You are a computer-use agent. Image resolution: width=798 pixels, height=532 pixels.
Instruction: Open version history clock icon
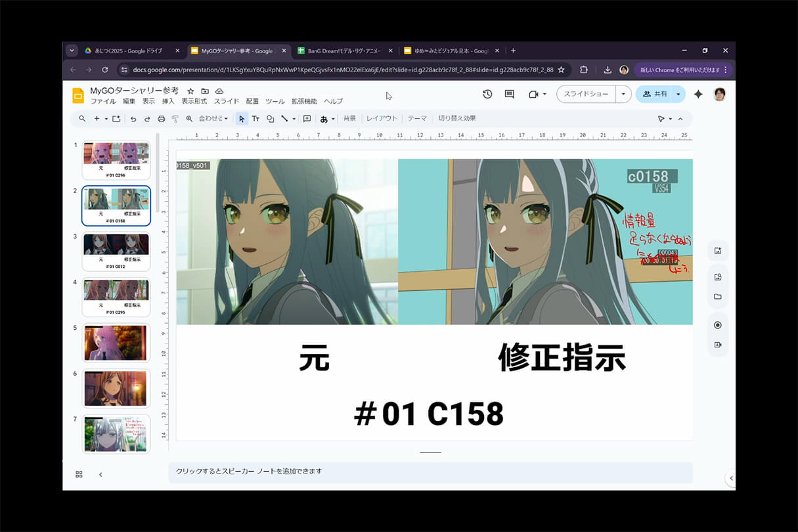point(487,94)
